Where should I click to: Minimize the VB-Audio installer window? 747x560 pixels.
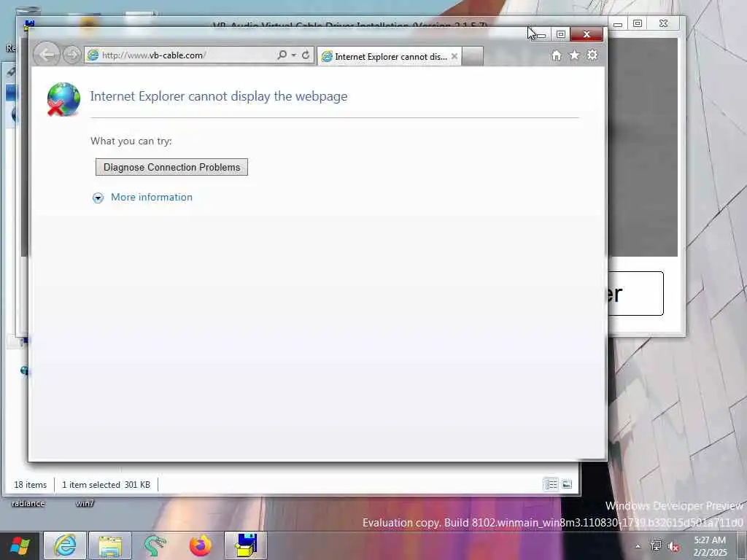(x=618, y=24)
